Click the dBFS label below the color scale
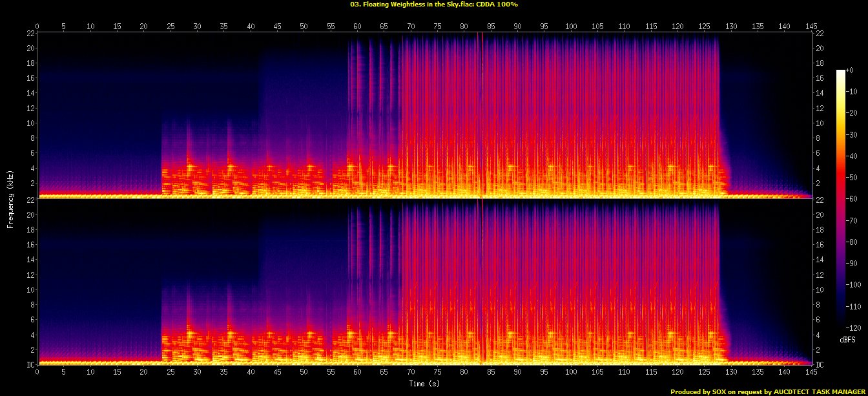The image size is (868, 396). pyautogui.click(x=848, y=339)
